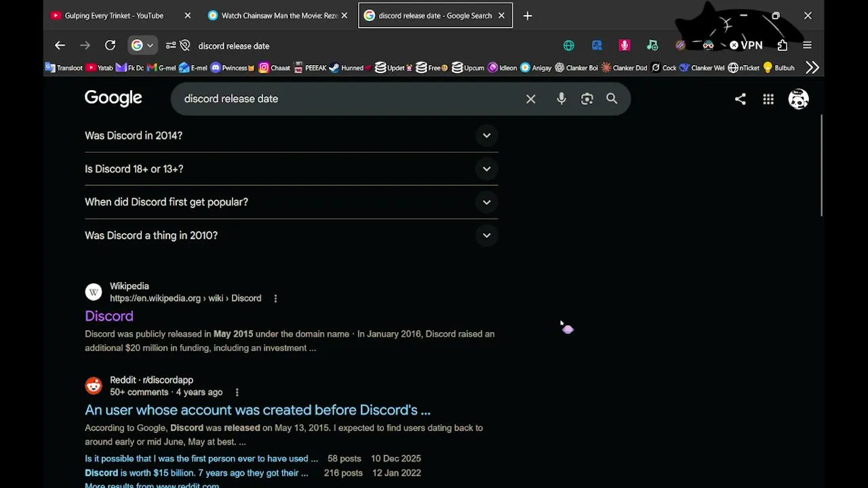868x488 pixels.
Task: Submit search with magnifying glass button
Action: tap(612, 99)
